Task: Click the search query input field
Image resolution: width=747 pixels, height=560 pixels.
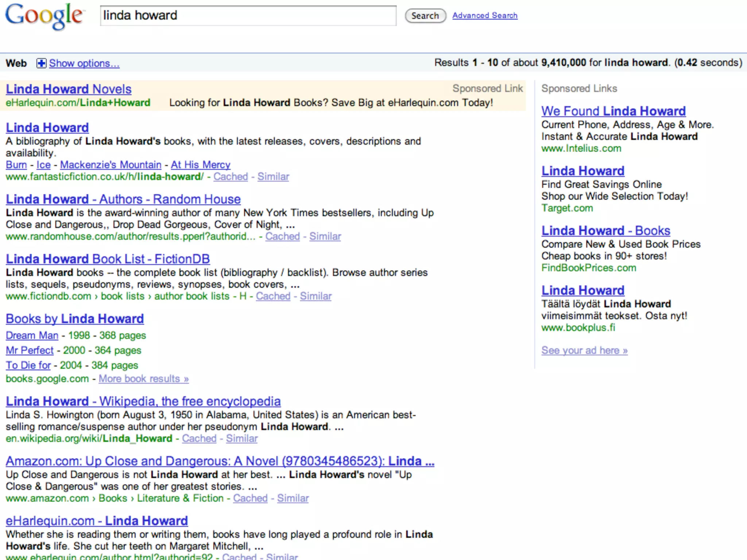Action: tap(248, 16)
